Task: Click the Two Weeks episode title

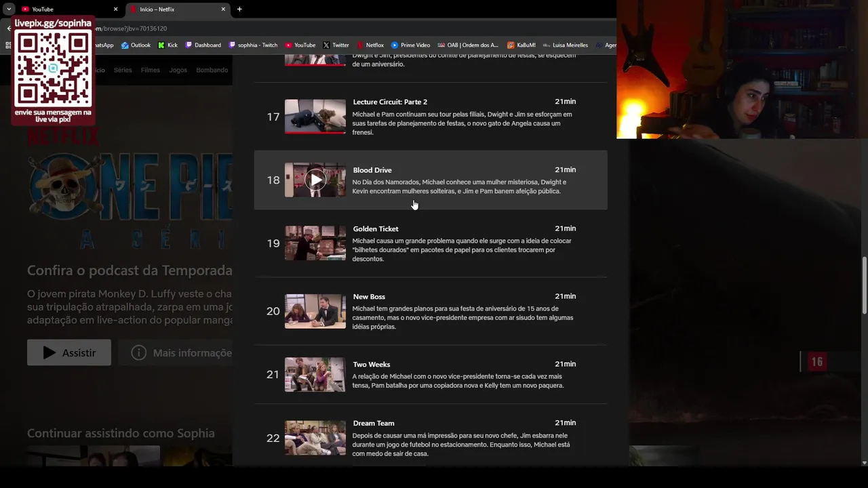Action: click(372, 365)
